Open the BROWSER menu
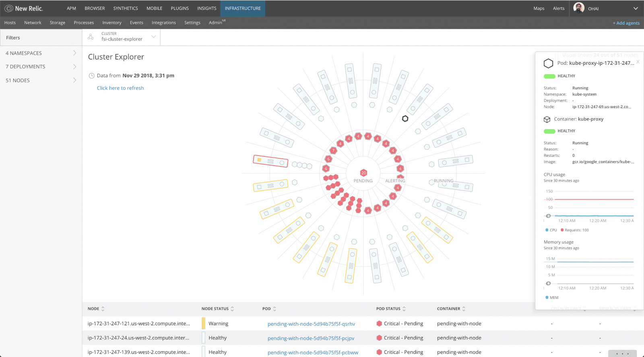This screenshot has height=357, width=644. point(95,8)
